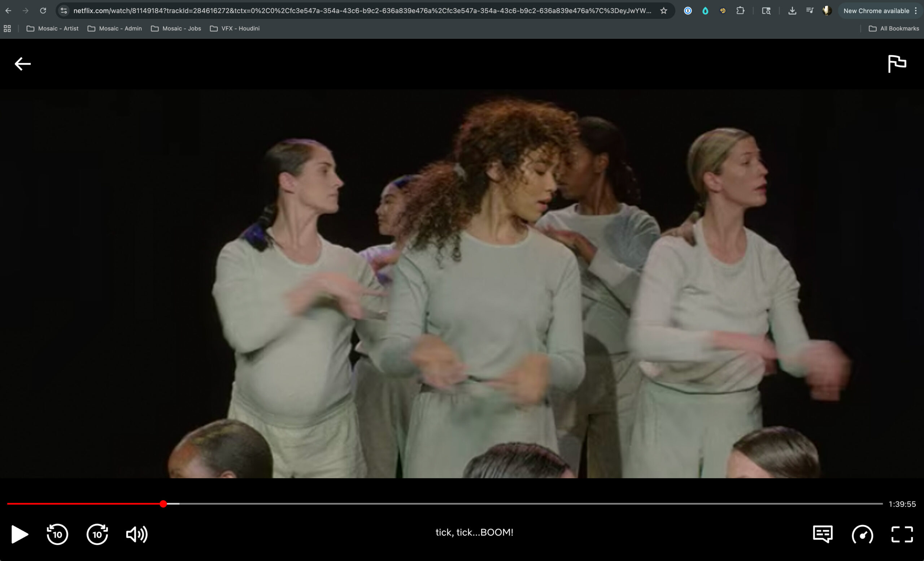This screenshot has height=561, width=924.
Task: Mute the volume speaker icon
Action: coord(136,534)
